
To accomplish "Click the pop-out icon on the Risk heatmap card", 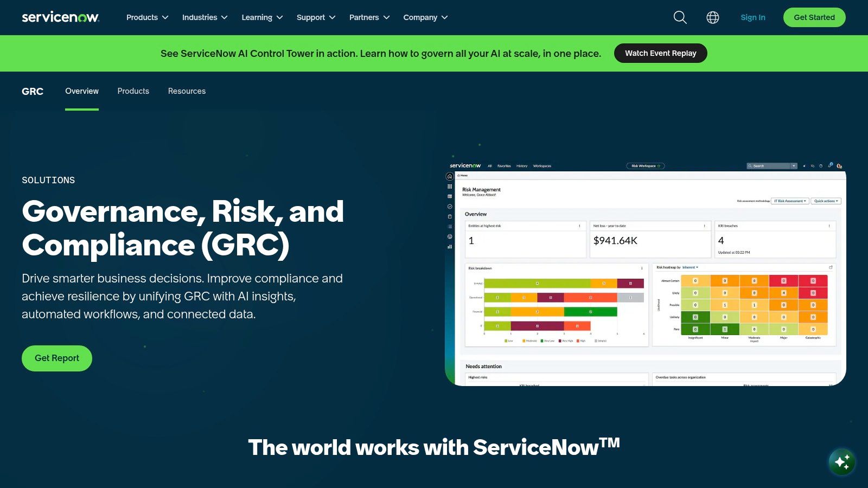I will click(x=830, y=267).
